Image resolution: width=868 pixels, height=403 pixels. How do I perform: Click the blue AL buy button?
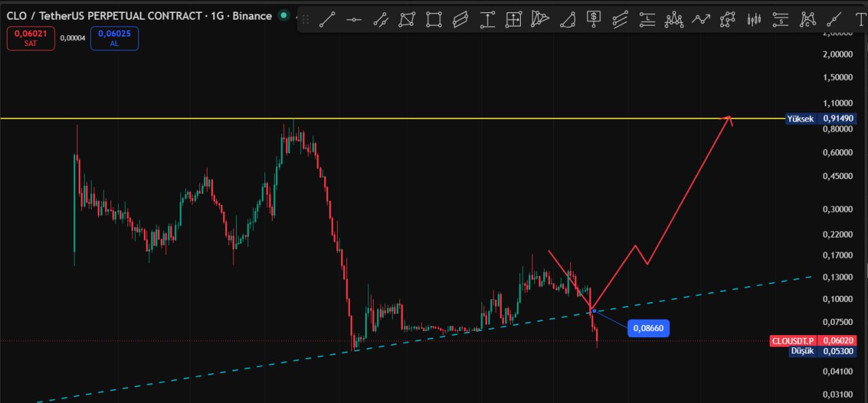(114, 38)
